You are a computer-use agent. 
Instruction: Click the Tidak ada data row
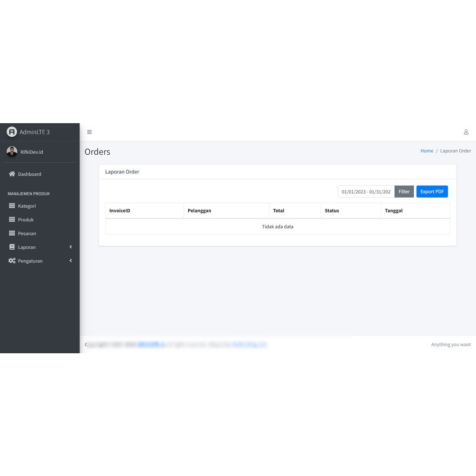pyautogui.click(x=278, y=226)
